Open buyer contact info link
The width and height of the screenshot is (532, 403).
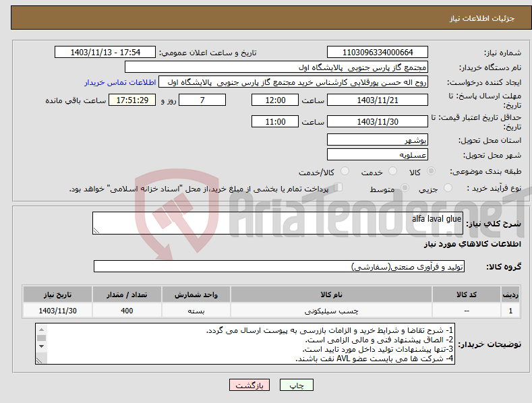tap(120, 82)
